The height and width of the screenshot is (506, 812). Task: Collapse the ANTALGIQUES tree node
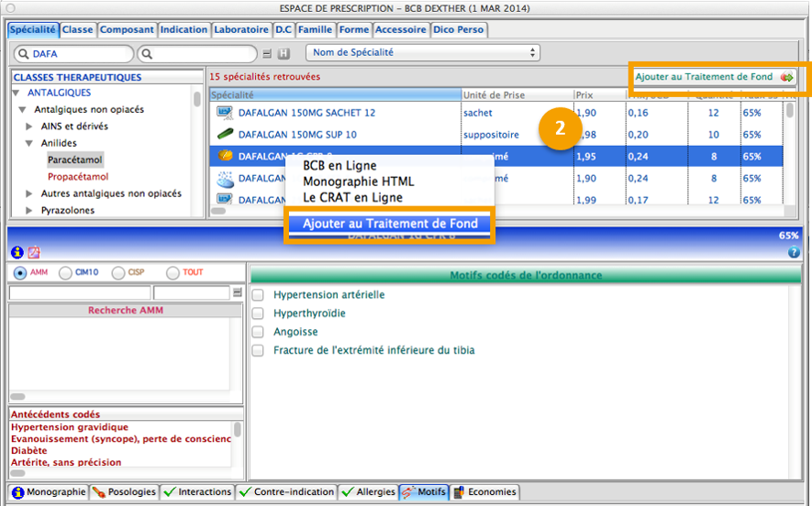(16, 93)
